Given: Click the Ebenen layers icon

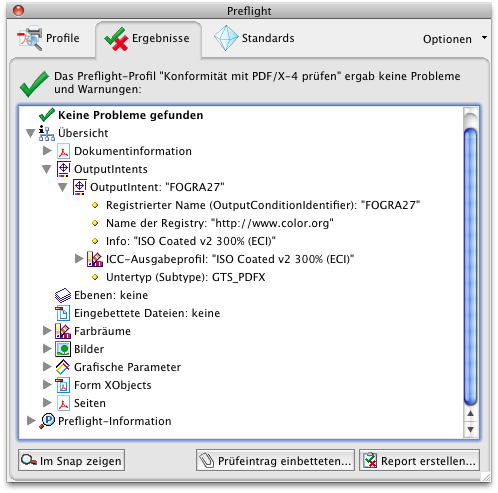Looking at the screenshot, I should (x=63, y=295).
